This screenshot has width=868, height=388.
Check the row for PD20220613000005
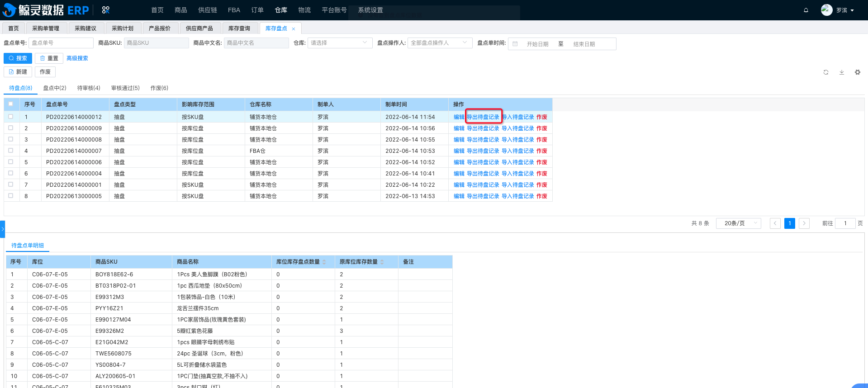point(11,196)
